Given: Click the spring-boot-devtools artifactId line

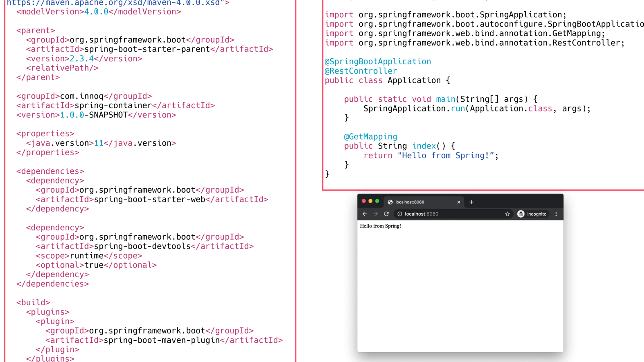Looking at the screenshot, I should pyautogui.click(x=144, y=246).
